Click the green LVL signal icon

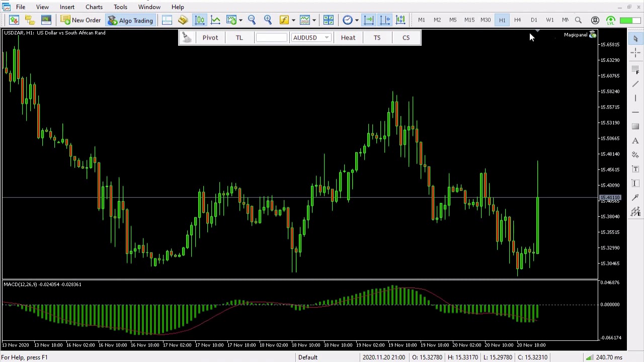coord(610,20)
